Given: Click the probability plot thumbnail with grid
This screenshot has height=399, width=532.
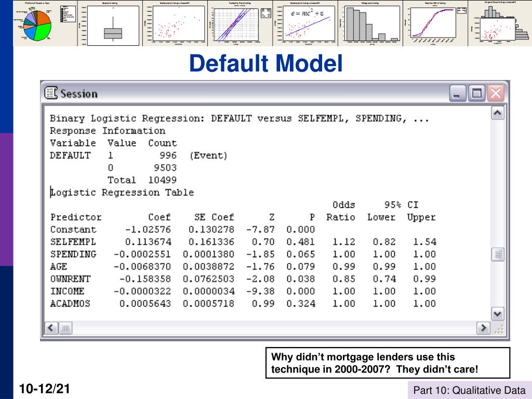Looking at the screenshot, I should click(x=240, y=23).
